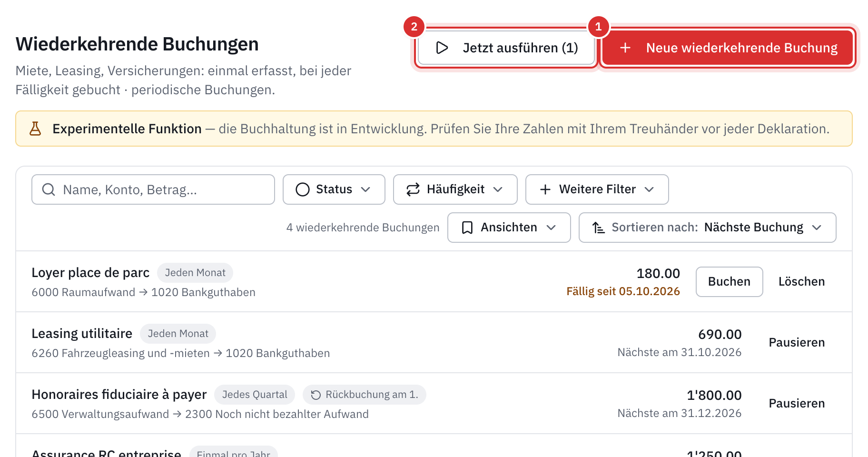
Task: Click 6260 Fahrzeugleasing und -mieten account line
Action: click(x=181, y=353)
